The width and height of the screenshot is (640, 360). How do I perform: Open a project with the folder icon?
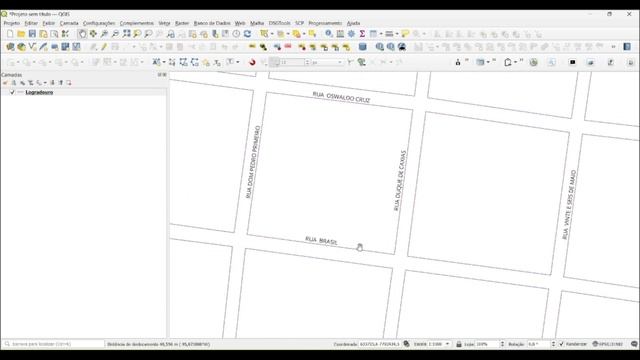pyautogui.click(x=21, y=34)
